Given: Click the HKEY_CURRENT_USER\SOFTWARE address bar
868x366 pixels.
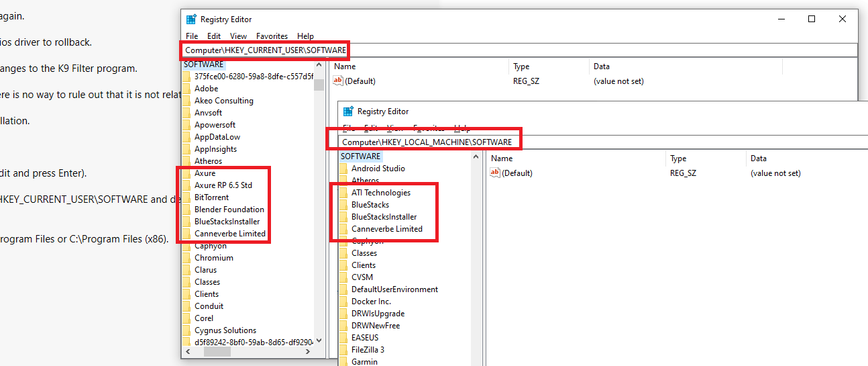Looking at the screenshot, I should pyautogui.click(x=519, y=50).
